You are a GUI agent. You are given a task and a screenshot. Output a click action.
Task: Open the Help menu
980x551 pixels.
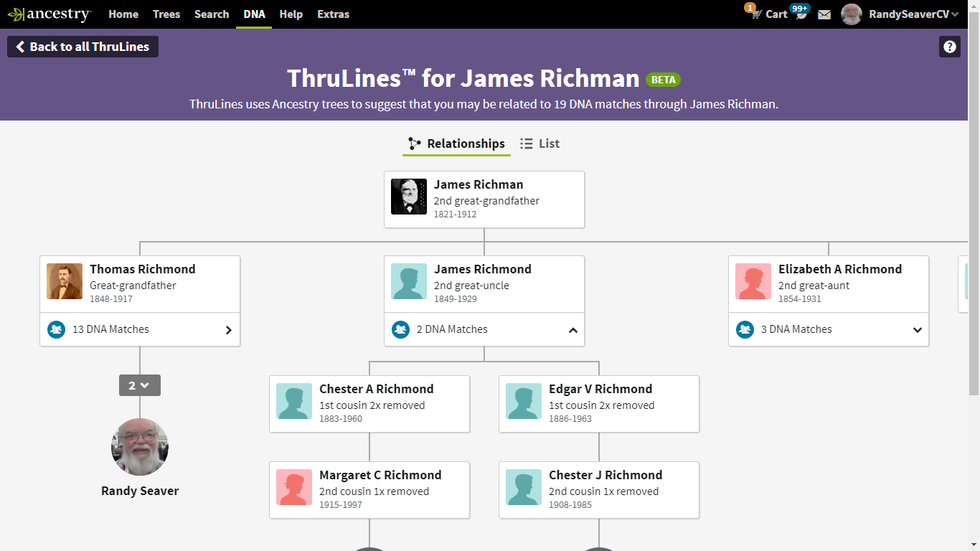(x=291, y=14)
